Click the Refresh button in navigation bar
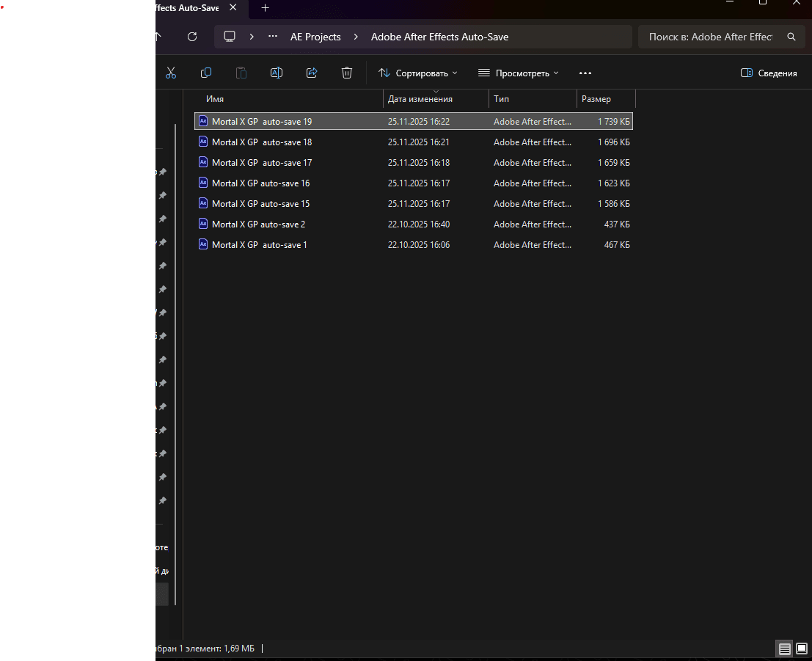The image size is (812, 661). (192, 37)
